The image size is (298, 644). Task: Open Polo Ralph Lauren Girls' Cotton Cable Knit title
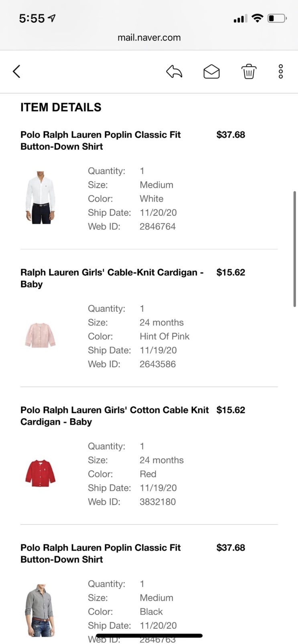tap(114, 416)
